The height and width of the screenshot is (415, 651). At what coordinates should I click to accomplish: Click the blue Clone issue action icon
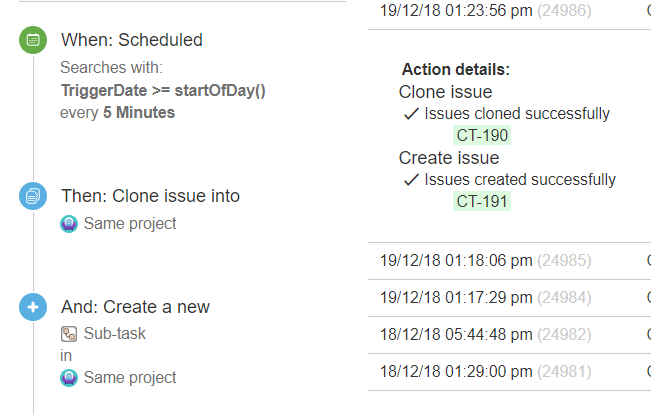click(x=33, y=196)
